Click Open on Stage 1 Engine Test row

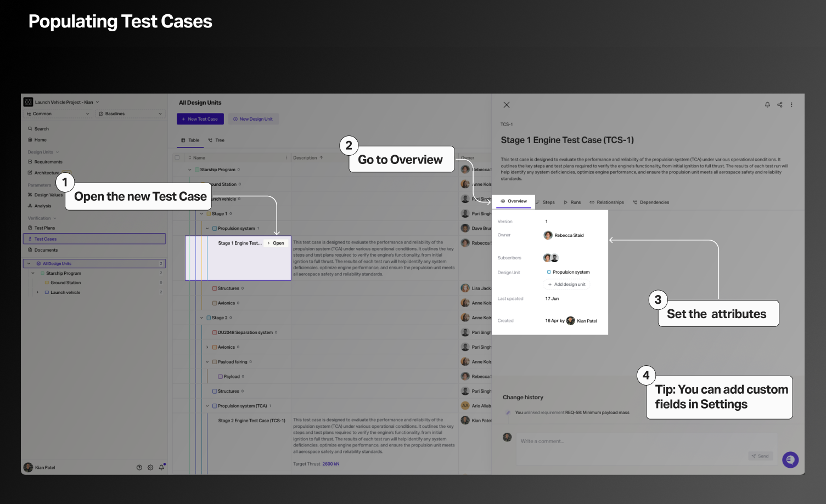[x=276, y=243]
